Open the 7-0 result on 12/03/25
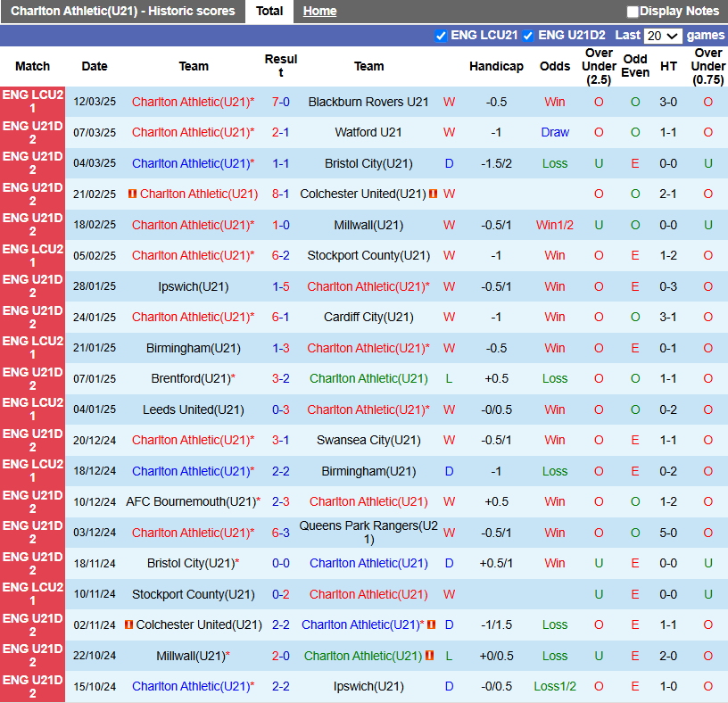 pyautogui.click(x=280, y=102)
